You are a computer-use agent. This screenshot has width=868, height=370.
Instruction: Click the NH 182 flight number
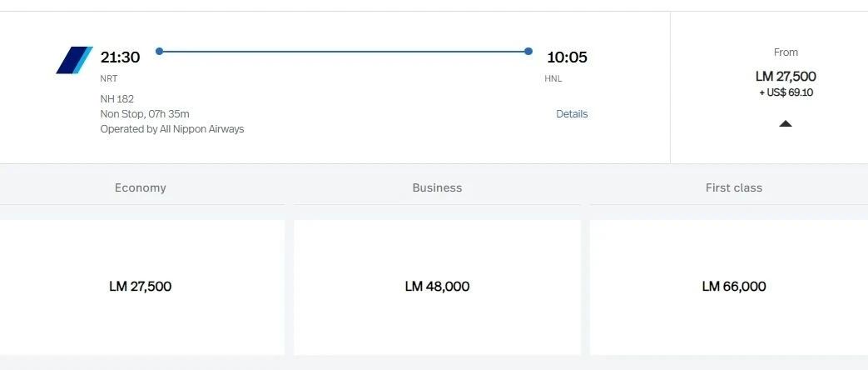click(x=117, y=99)
